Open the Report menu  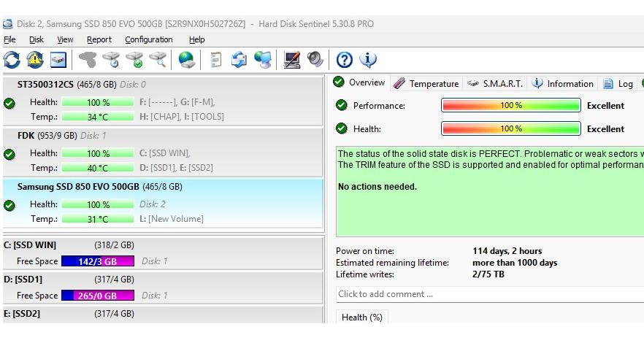(x=99, y=39)
